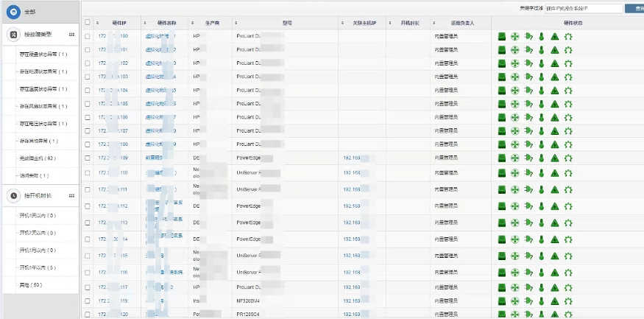Open the hardware IP link ending in .100
This screenshot has width=644, height=319.
coord(113,36)
